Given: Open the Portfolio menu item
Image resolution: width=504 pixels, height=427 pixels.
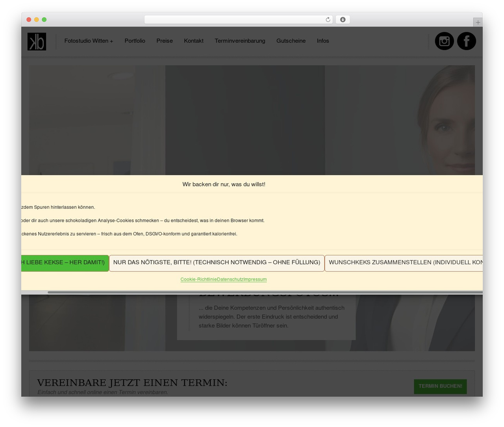Looking at the screenshot, I should point(135,41).
